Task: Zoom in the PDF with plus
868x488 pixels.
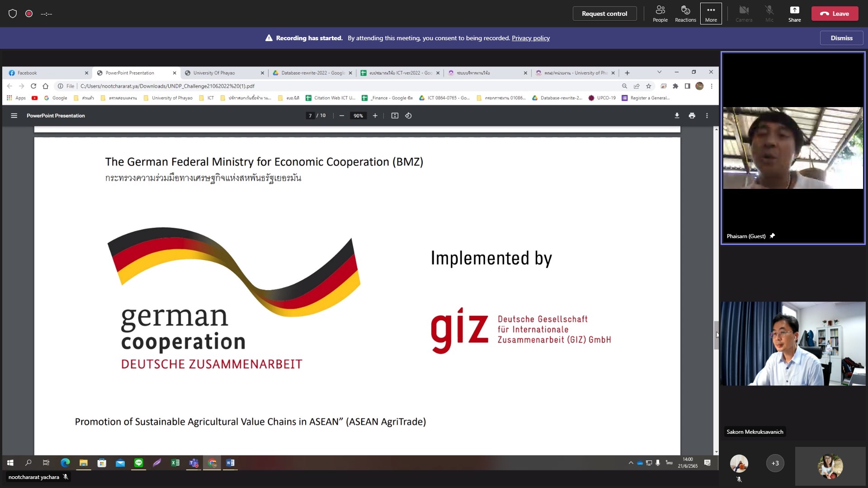Action: point(375,116)
